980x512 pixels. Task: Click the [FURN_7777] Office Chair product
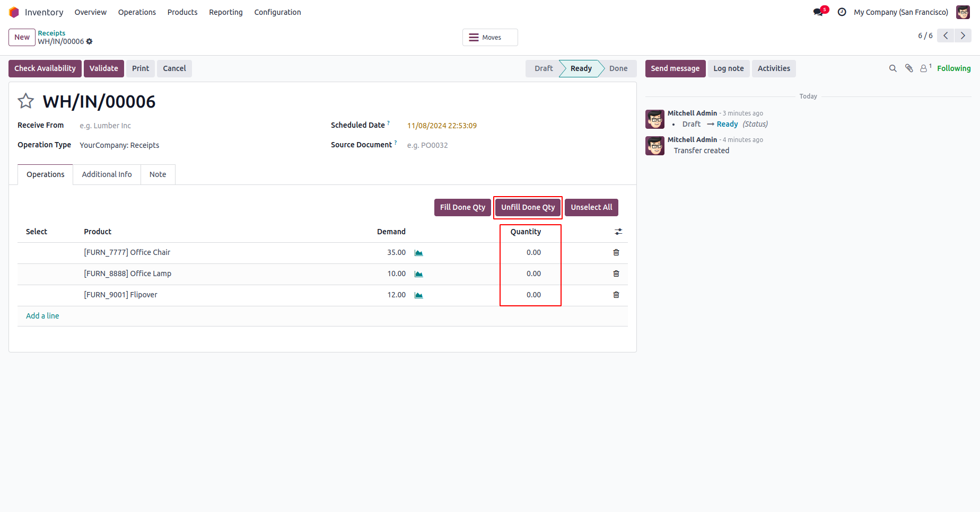[x=127, y=252]
